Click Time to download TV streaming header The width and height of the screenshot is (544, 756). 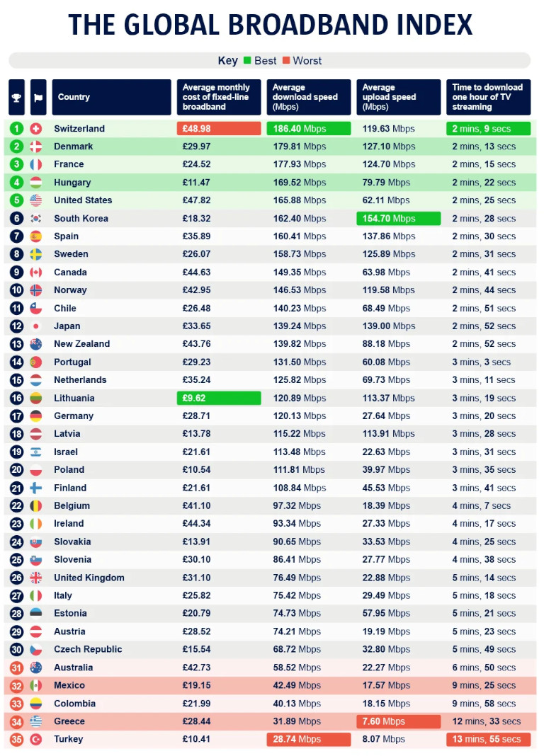click(488, 98)
